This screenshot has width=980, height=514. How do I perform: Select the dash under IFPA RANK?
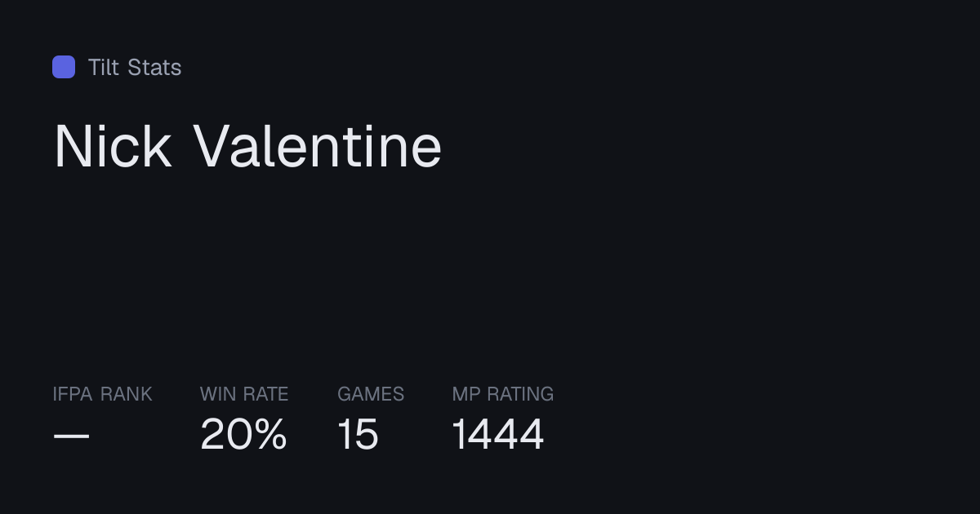point(71,436)
